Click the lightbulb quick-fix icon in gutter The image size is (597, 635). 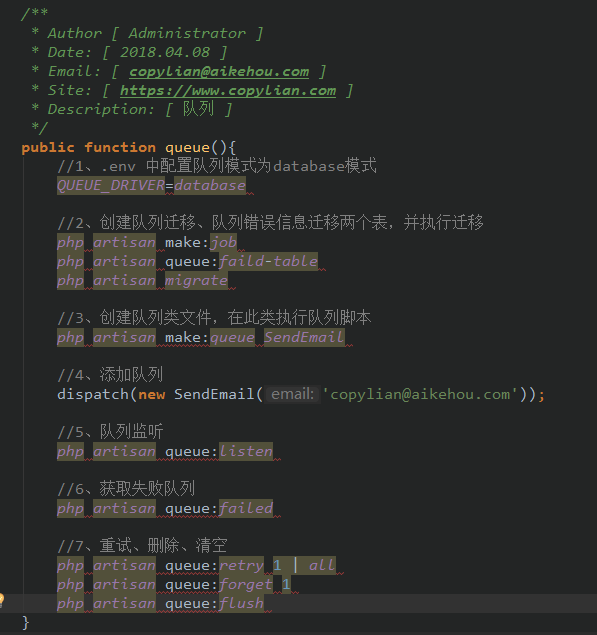[x=1, y=600]
